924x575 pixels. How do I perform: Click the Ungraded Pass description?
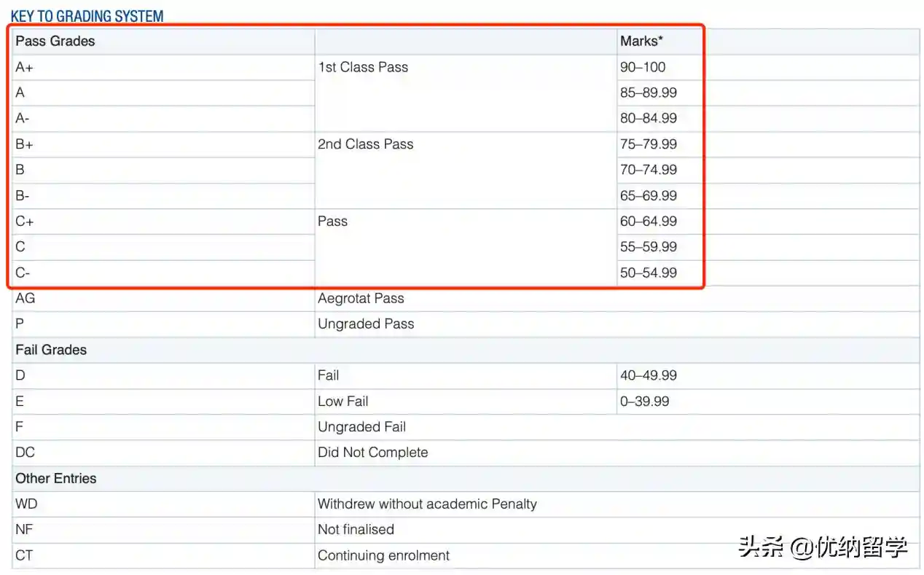click(x=366, y=324)
